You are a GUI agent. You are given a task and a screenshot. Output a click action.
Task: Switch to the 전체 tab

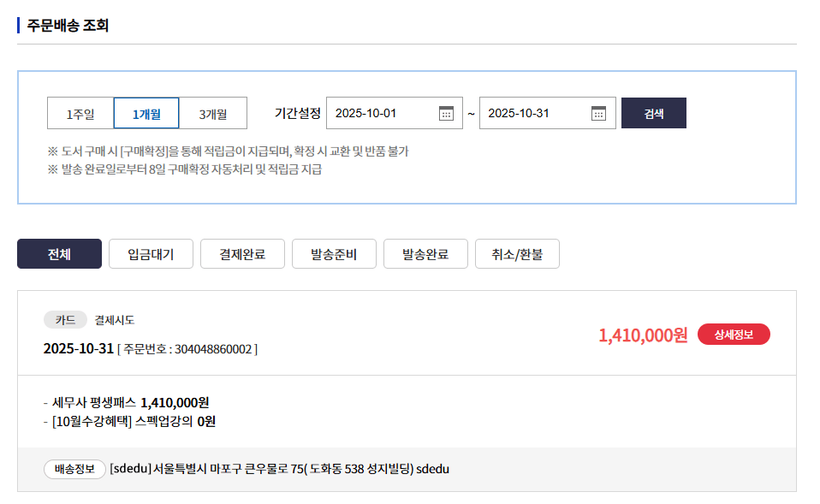(x=59, y=254)
